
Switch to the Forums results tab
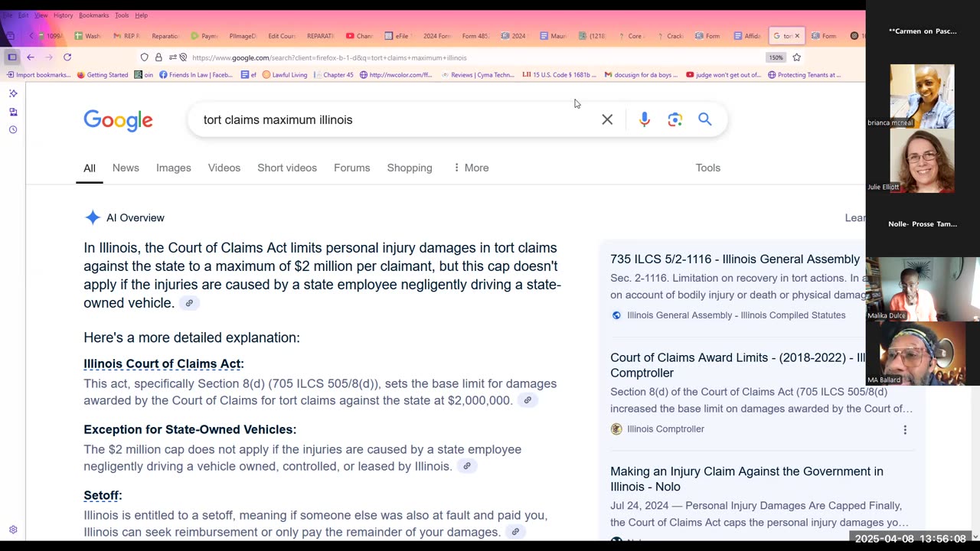(x=352, y=168)
